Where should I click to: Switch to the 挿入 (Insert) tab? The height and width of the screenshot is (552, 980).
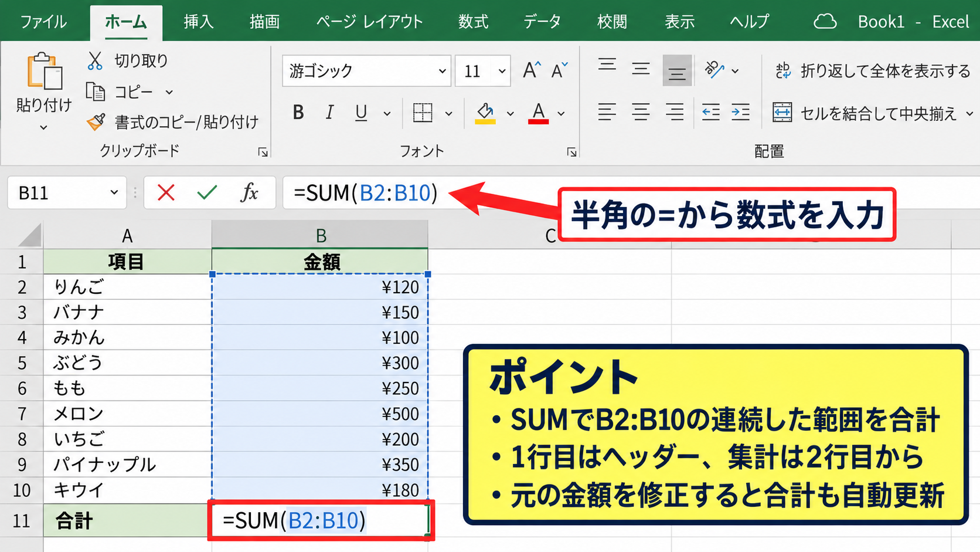coord(199,22)
